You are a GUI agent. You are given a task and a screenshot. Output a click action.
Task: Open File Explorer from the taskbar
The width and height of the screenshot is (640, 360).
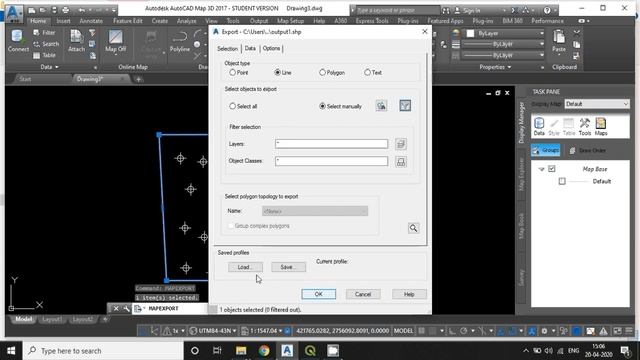pyautogui.click(x=241, y=351)
